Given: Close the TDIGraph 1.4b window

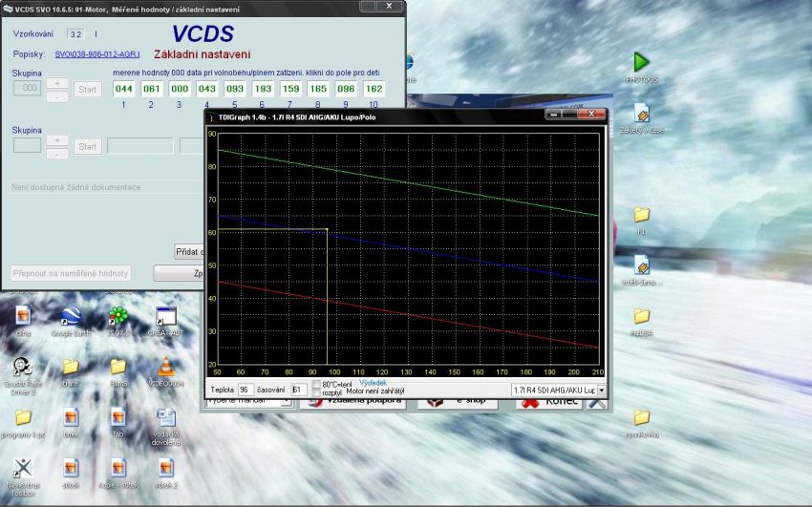Looking at the screenshot, I should [591, 114].
